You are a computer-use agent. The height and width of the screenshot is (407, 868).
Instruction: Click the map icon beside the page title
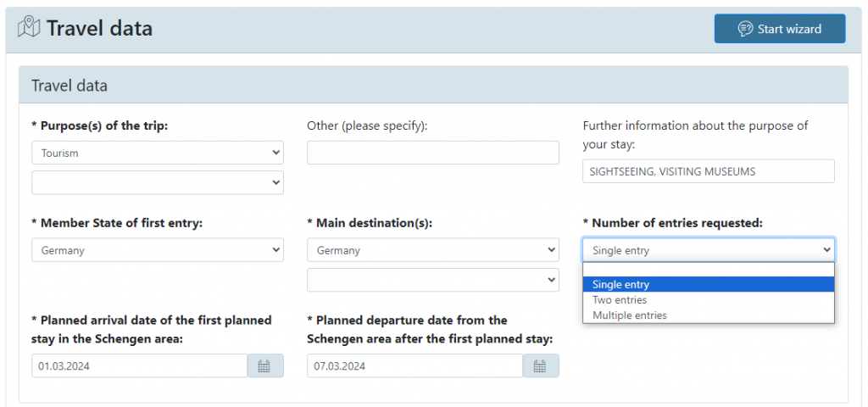tap(29, 28)
